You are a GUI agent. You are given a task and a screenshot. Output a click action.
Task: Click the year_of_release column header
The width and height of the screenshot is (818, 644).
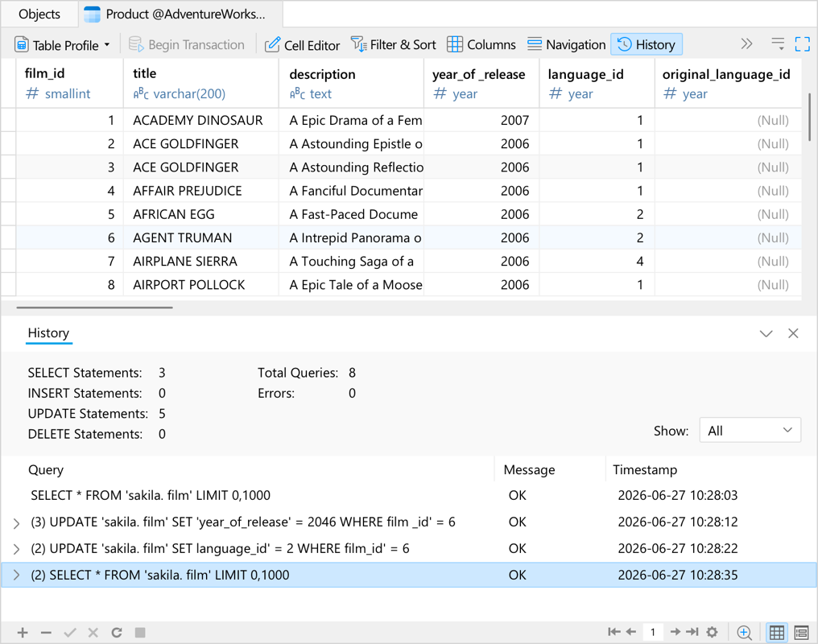(x=481, y=84)
